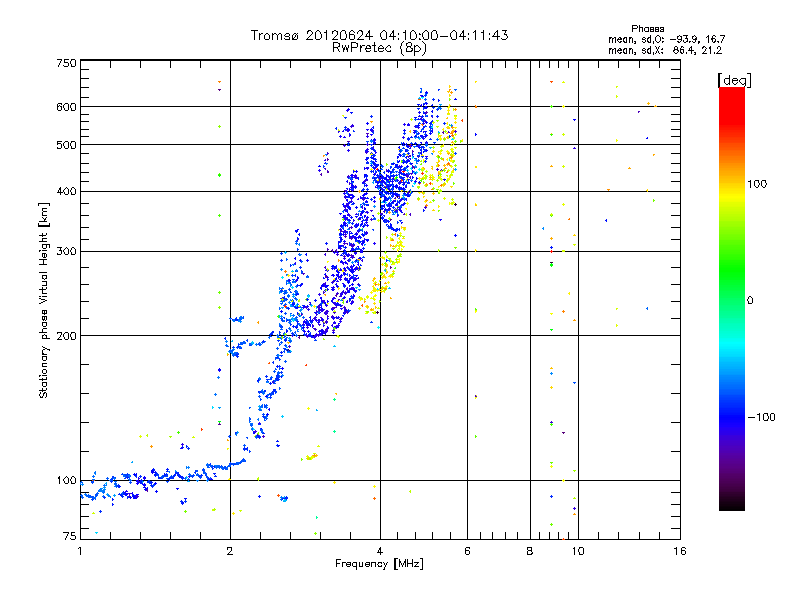This screenshot has height=600, width=800.
Task: Click the colorbar tick label '-100'
Action: [x=762, y=417]
